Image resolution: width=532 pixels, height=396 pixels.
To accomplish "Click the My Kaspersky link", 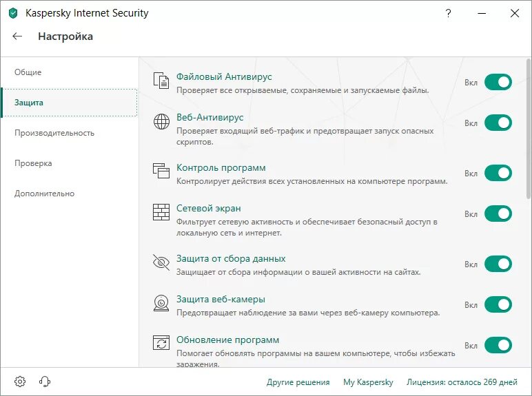I will click(368, 382).
